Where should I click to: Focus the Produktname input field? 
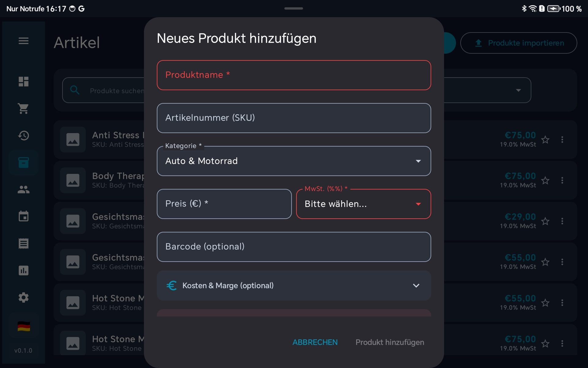(293, 75)
